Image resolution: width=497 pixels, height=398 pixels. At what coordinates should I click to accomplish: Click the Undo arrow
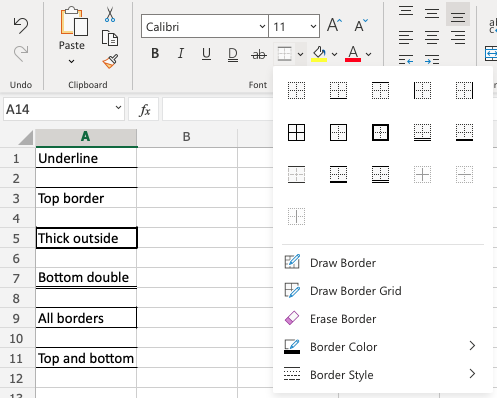[x=21, y=26]
